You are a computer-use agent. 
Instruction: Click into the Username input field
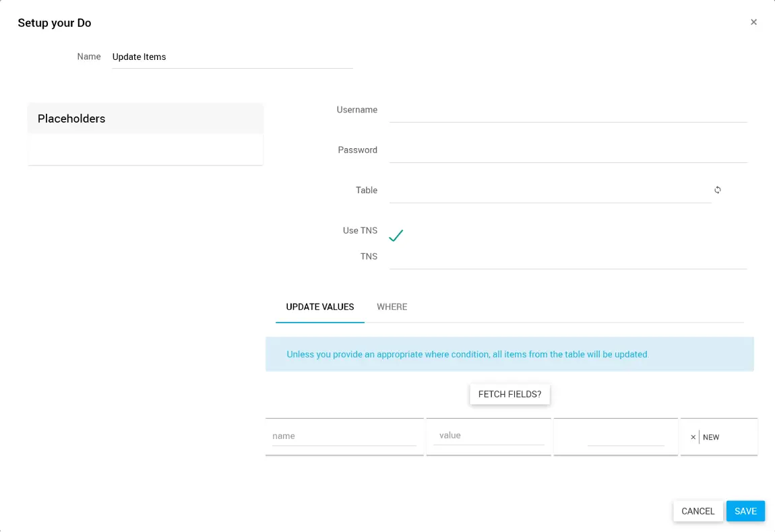(x=568, y=110)
